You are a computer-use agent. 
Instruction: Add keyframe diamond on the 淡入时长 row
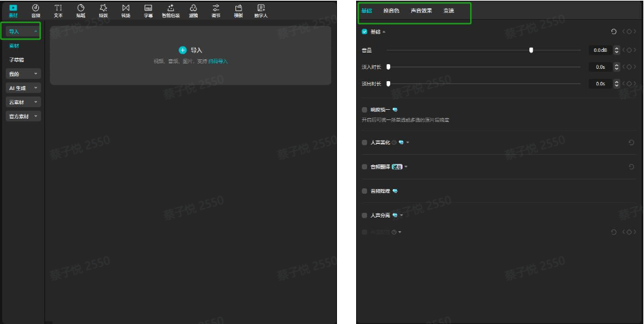click(x=629, y=67)
